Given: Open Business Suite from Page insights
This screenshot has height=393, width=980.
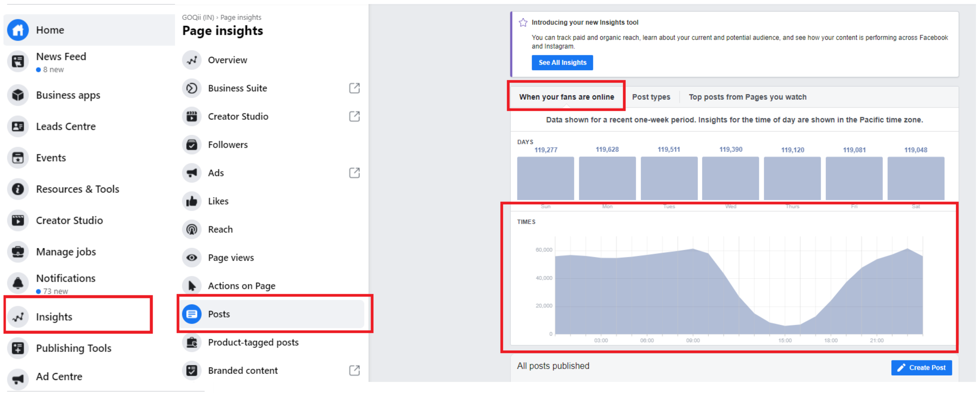Looking at the screenshot, I should pyautogui.click(x=237, y=88).
